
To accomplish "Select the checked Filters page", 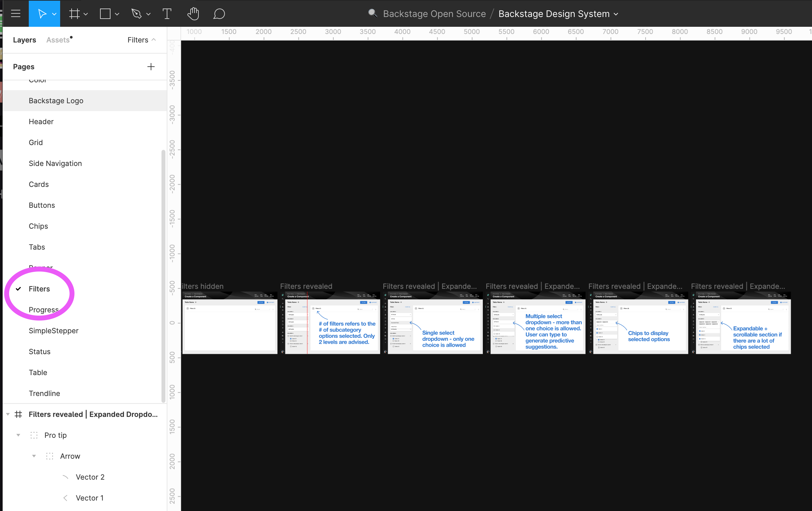I will click(x=85, y=289).
